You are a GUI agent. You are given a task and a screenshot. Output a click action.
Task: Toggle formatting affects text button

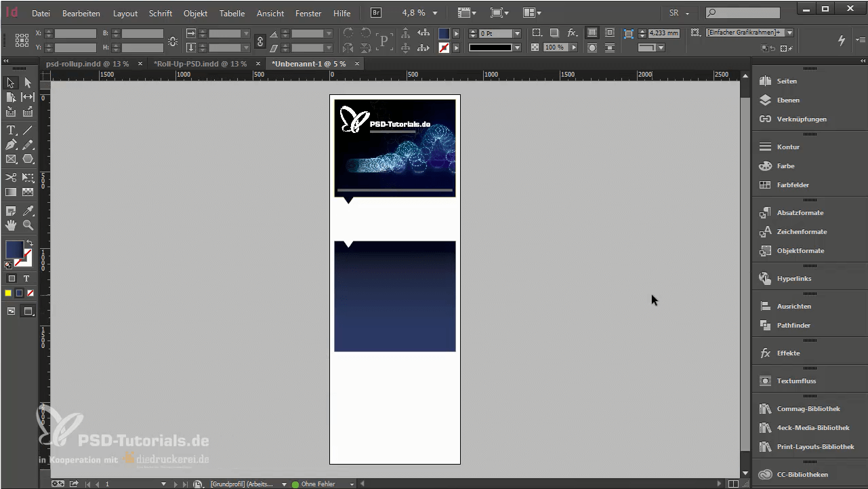[26, 278]
